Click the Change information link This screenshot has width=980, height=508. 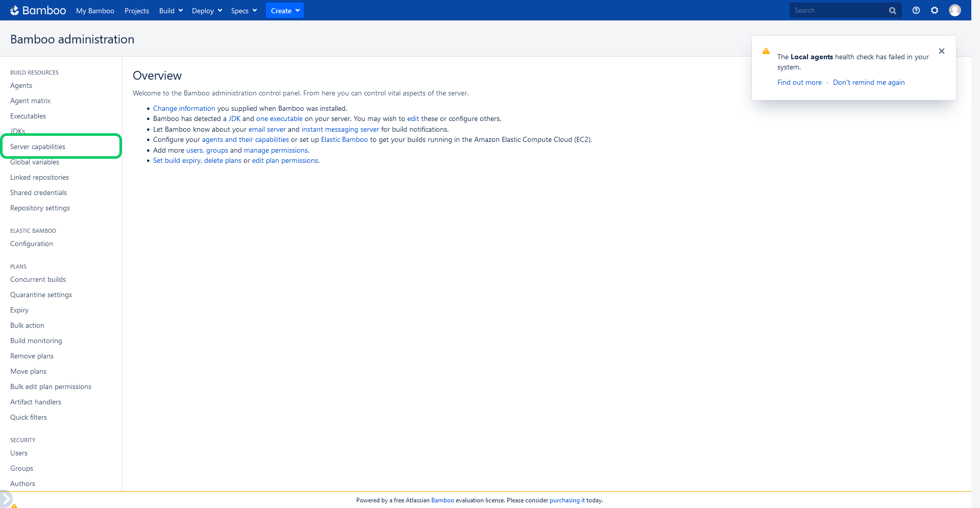(x=184, y=108)
